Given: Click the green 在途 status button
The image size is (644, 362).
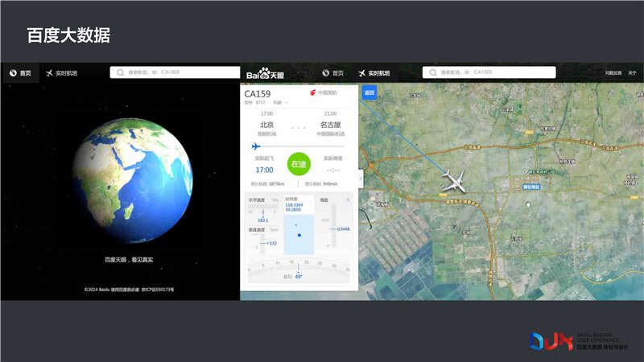Looking at the screenshot, I should [299, 163].
